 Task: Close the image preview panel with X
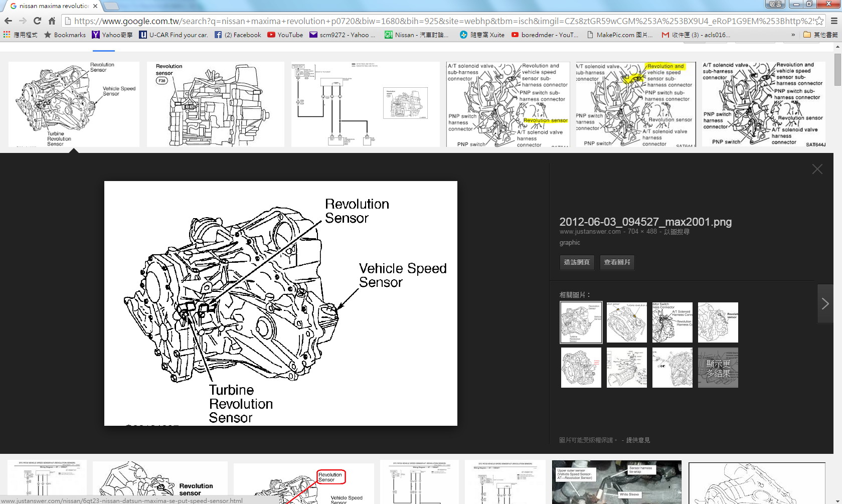(817, 169)
